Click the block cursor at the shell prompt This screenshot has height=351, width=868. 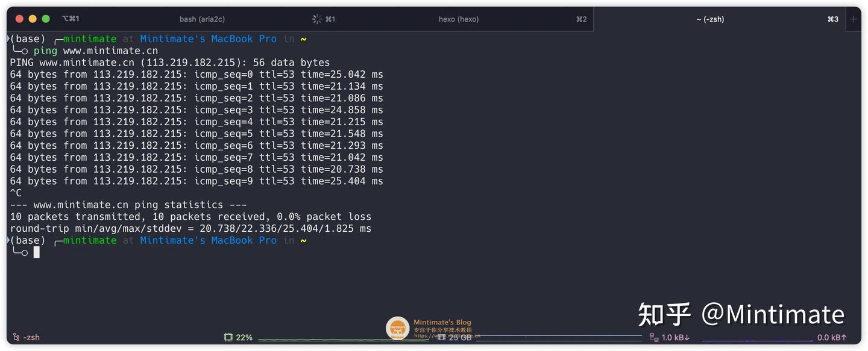tap(37, 252)
